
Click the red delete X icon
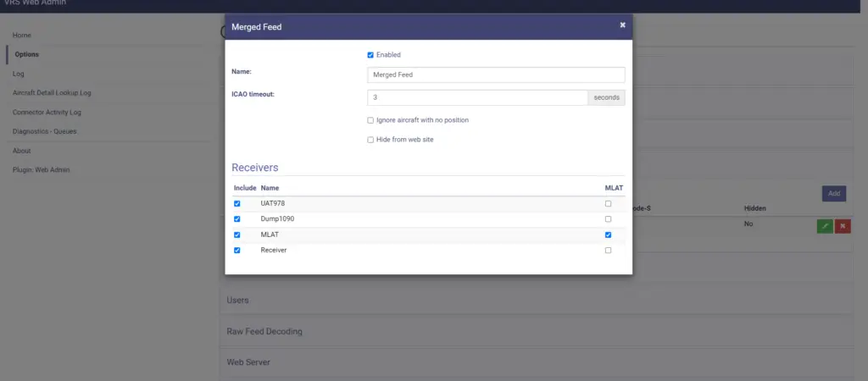click(843, 226)
